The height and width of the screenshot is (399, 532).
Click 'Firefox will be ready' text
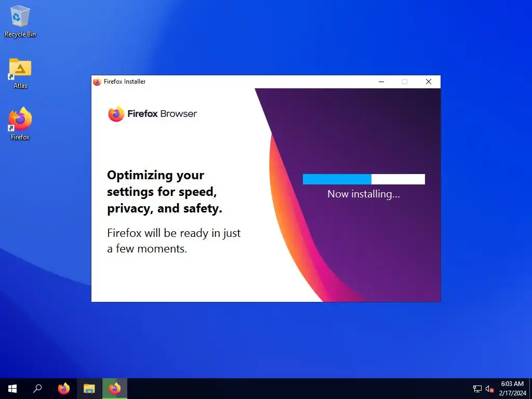[174, 241]
